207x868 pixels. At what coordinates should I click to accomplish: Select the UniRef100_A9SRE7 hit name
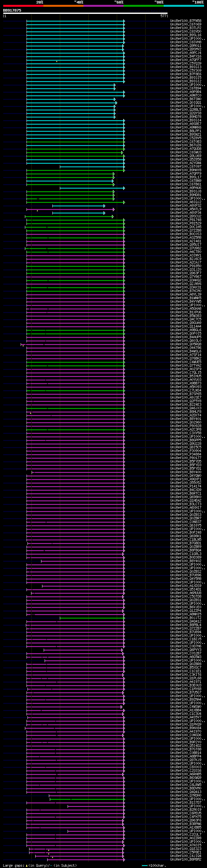(186, 124)
